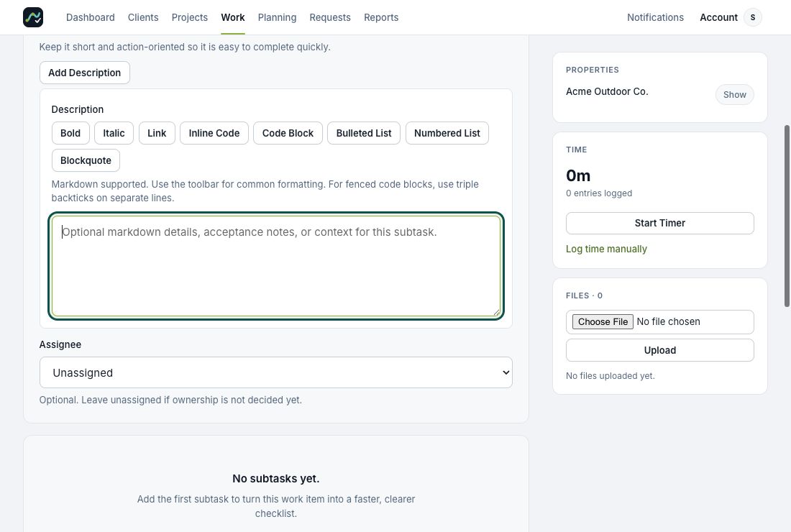Screen dimensions: 791x532
Task: Open the Projects tab
Action: [189, 17]
